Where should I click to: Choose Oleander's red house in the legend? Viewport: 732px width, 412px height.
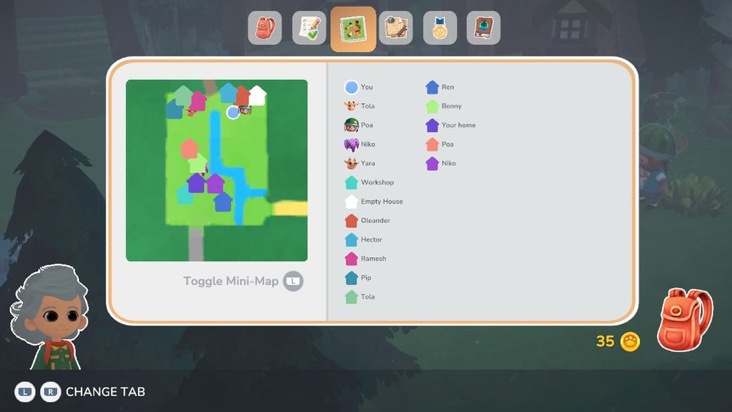point(351,220)
